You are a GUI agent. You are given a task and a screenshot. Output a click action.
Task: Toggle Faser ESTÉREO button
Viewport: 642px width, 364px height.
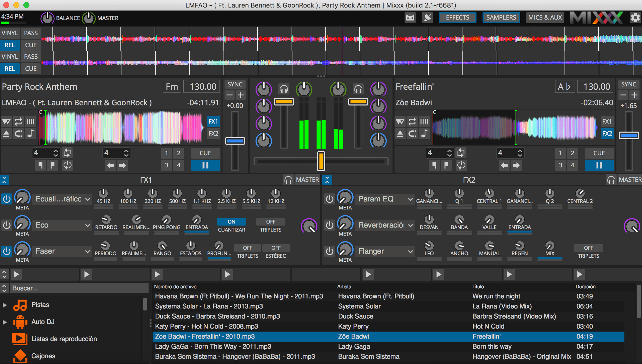[276, 248]
